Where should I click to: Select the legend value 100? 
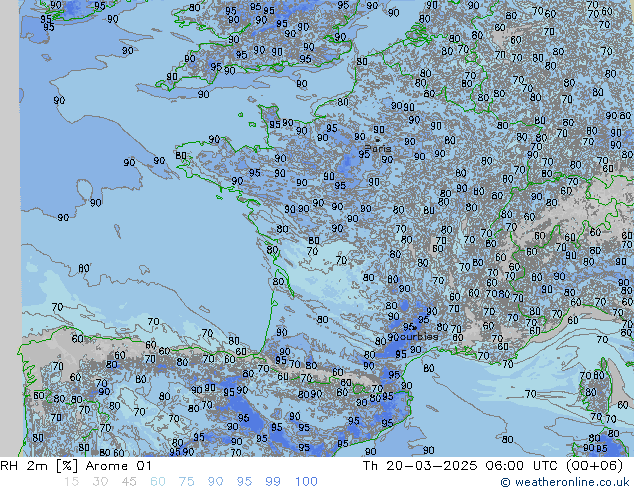coord(306,482)
